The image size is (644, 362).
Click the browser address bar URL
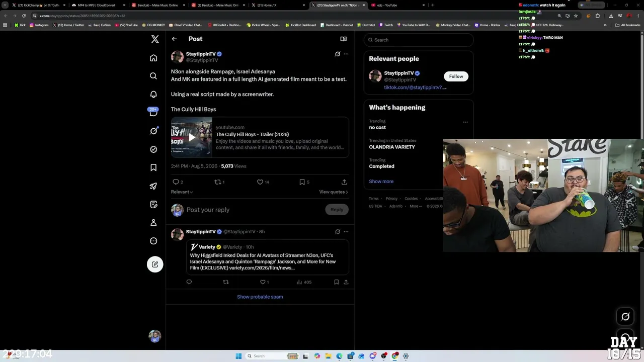pos(83,16)
